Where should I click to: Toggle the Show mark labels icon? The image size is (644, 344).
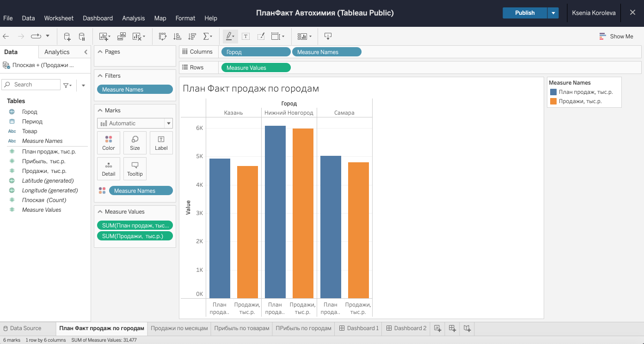coord(245,36)
